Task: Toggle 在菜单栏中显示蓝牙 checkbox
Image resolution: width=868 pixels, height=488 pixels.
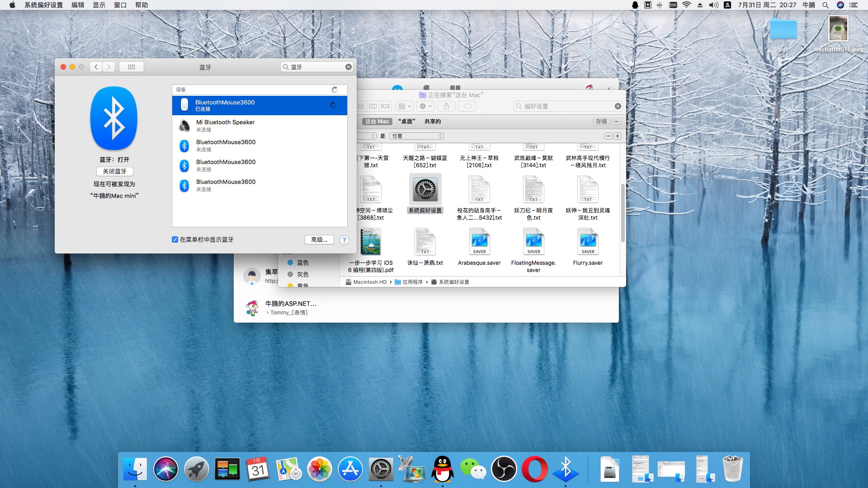Action: point(175,239)
